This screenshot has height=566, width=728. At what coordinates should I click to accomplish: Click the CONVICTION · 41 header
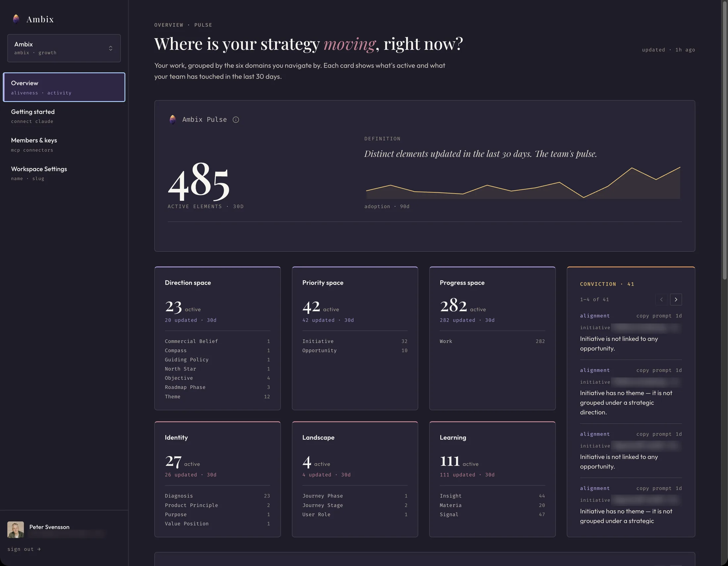[607, 284]
